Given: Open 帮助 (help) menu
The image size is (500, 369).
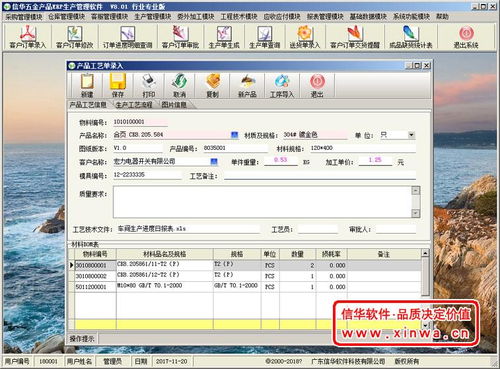Looking at the screenshot, I should 442,16.
